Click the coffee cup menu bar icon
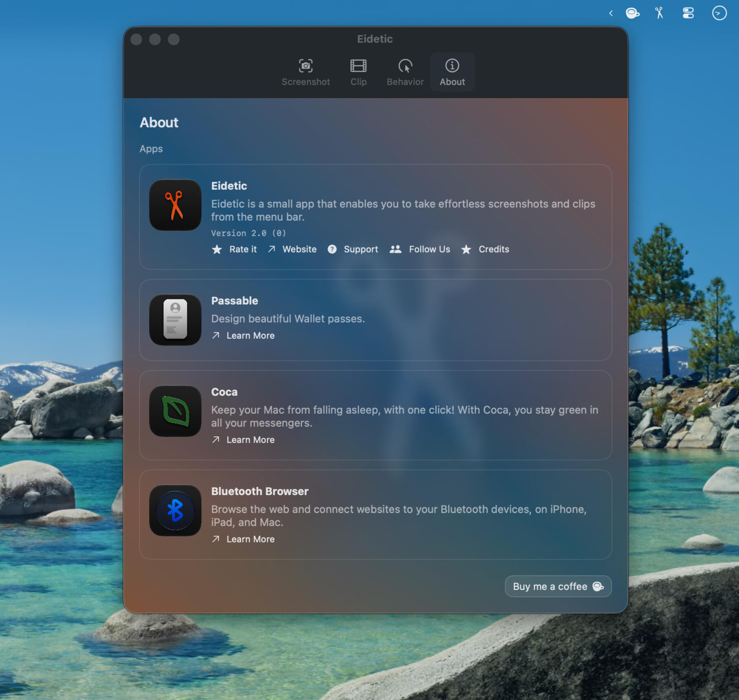 point(632,13)
